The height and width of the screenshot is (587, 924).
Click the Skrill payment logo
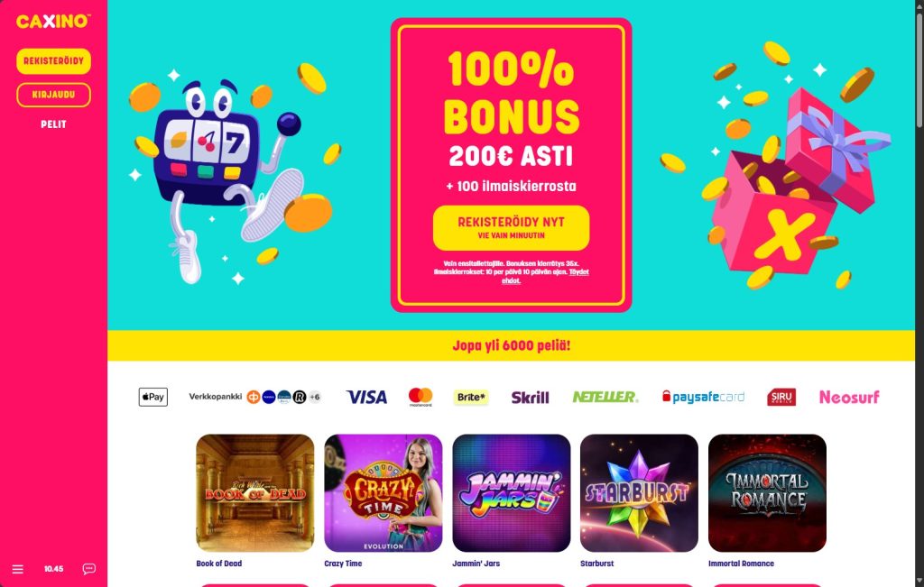pos(530,398)
